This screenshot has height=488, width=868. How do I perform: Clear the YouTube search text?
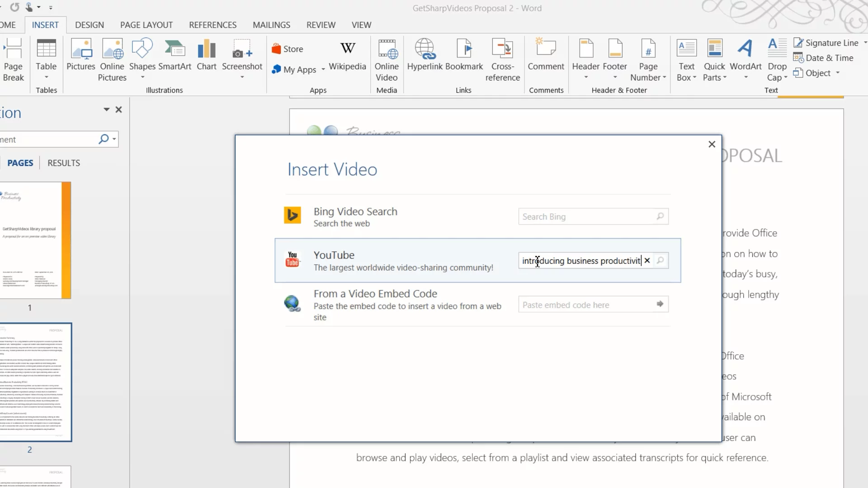tap(647, 261)
